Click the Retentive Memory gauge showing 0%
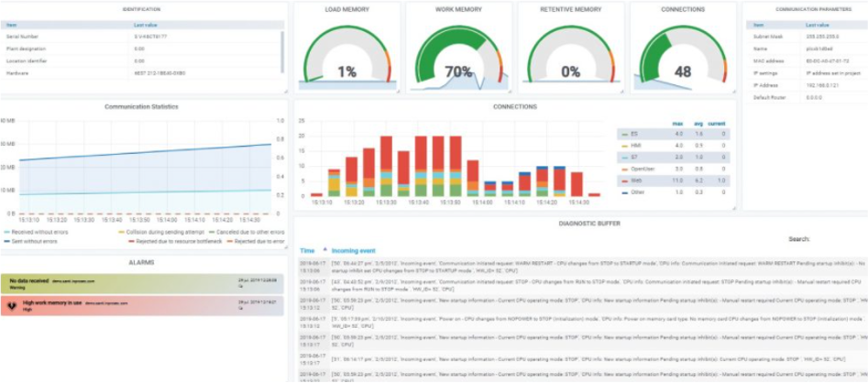 [570, 60]
